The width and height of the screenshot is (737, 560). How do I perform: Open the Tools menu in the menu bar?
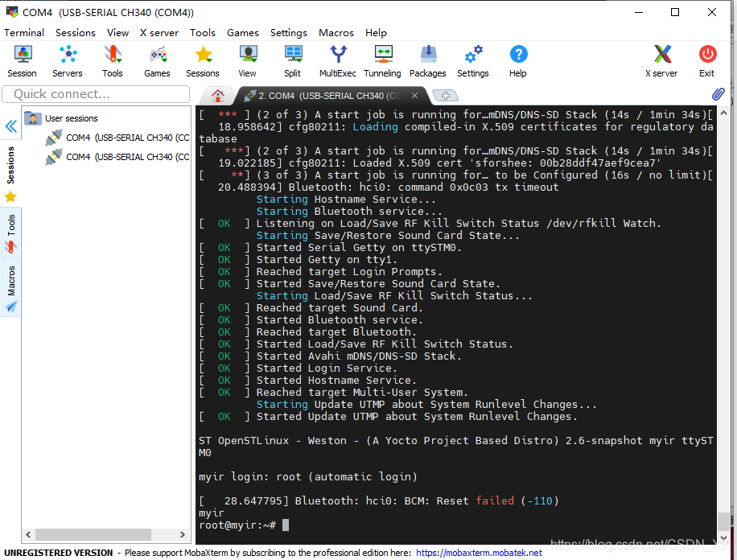[x=203, y=32]
